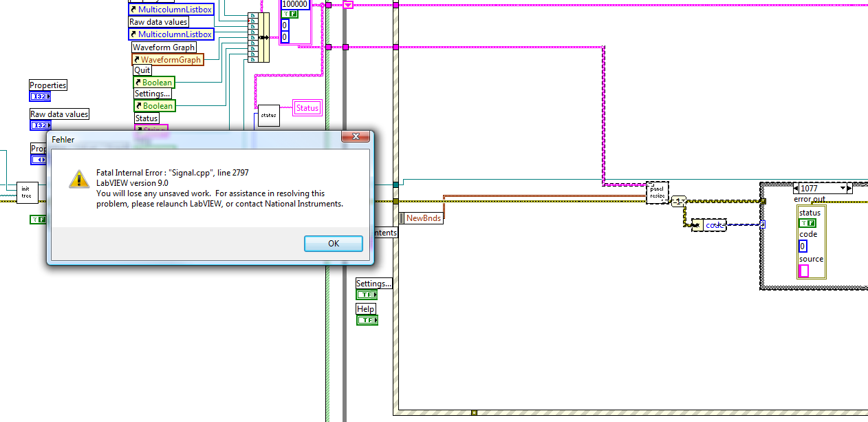868x422 pixels.
Task: Select the code unbundle-by-name node
Action: point(709,225)
